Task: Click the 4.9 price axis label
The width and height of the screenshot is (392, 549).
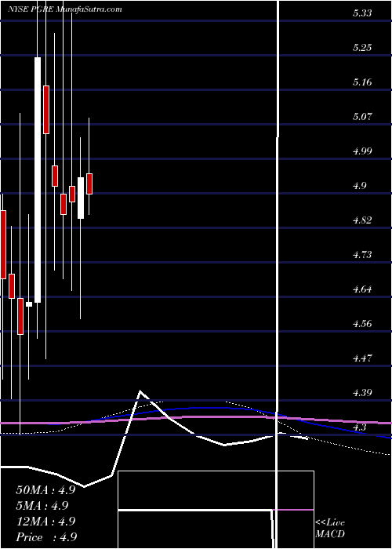Action: (x=359, y=186)
